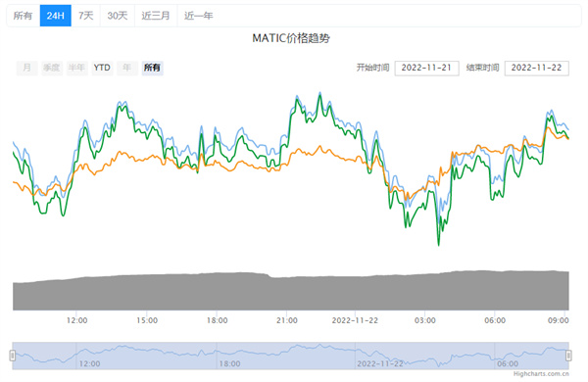Click the 结束时间 label
588x382 pixels.
pyautogui.click(x=482, y=68)
